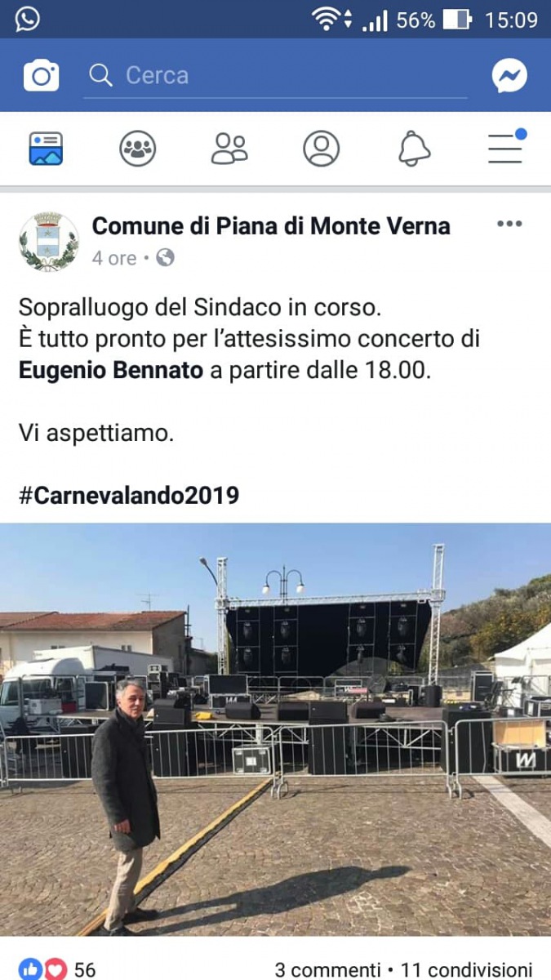Click the globe public privacy icon
551x980 pixels.
[x=165, y=258]
